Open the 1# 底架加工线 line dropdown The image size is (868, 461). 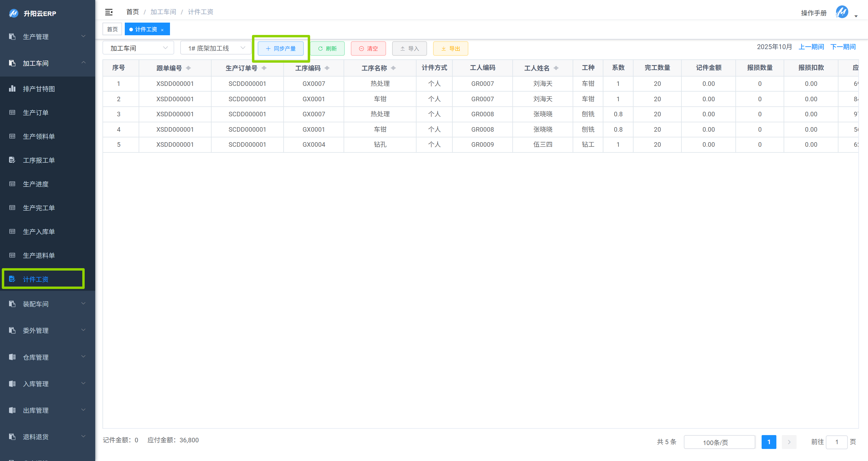(216, 48)
